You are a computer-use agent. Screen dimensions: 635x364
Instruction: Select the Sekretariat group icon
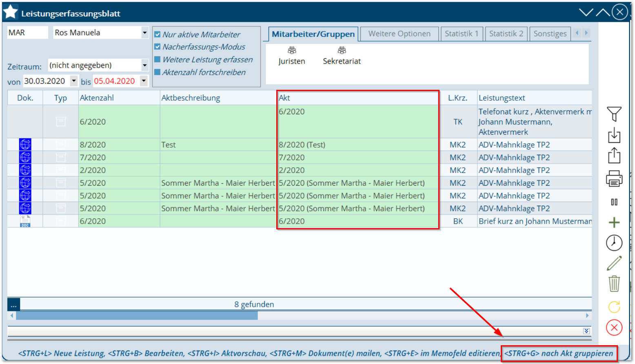pos(342,50)
